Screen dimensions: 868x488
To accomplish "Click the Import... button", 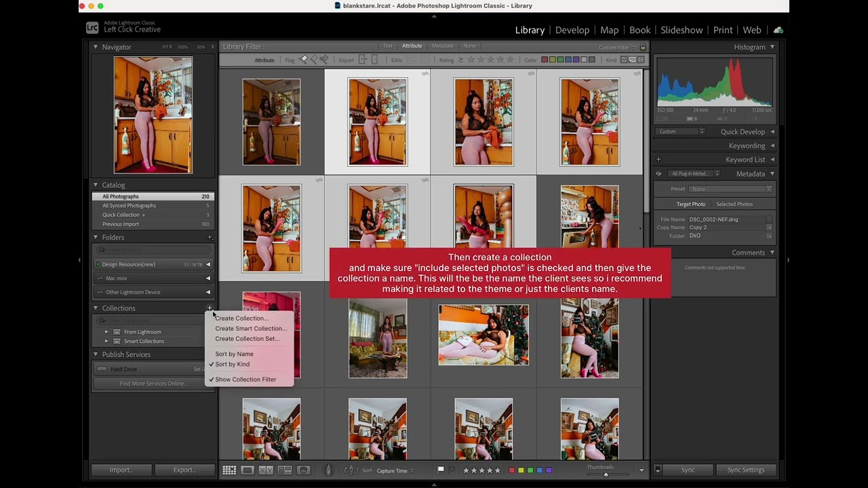I will click(121, 470).
